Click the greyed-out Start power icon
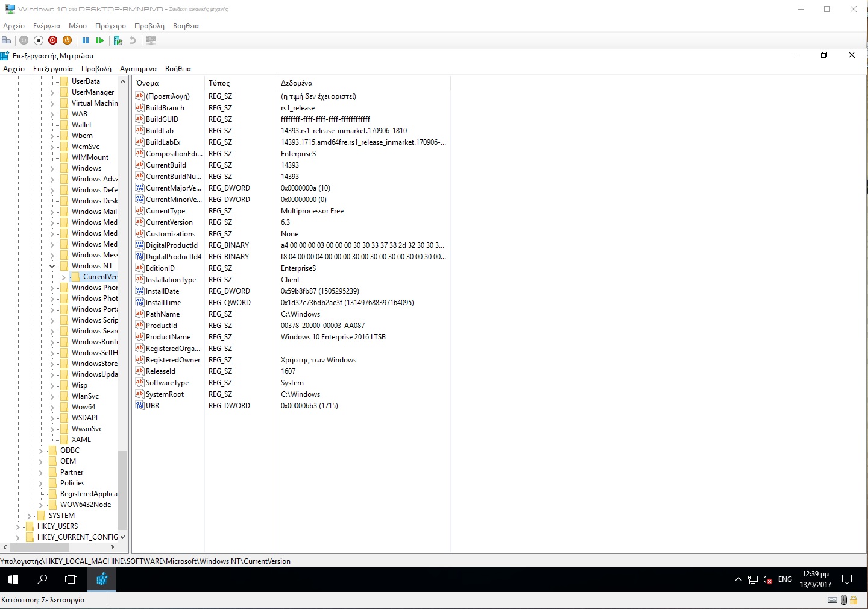 point(24,40)
